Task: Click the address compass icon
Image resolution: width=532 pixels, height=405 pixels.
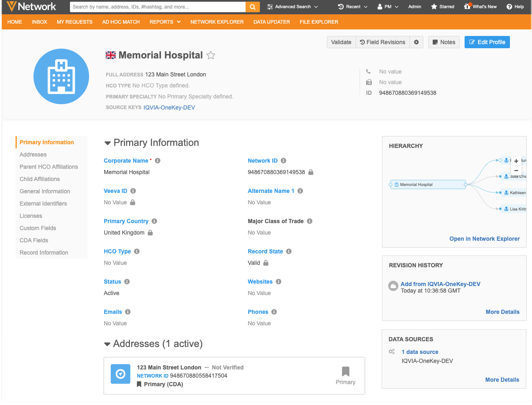Action: 121,374
